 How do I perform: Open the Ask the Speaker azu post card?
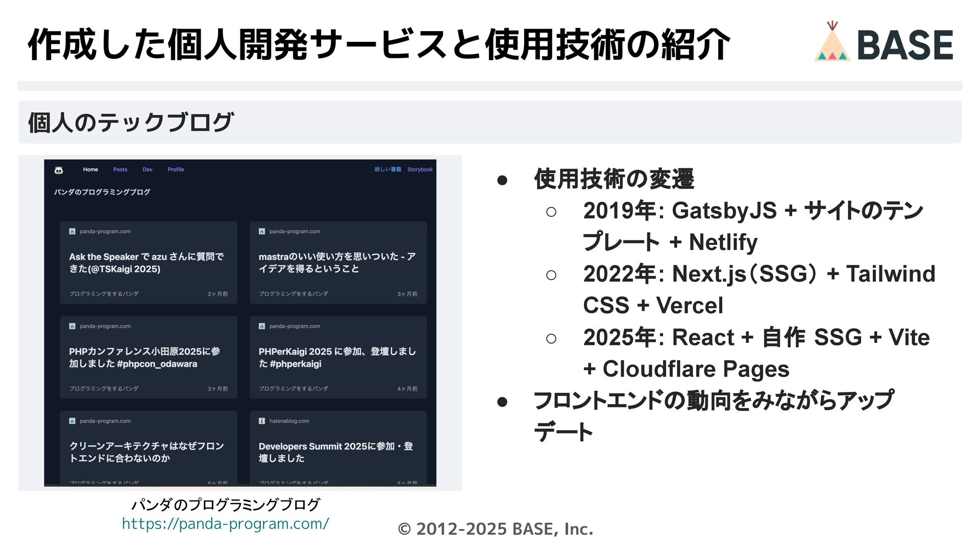coord(149,263)
